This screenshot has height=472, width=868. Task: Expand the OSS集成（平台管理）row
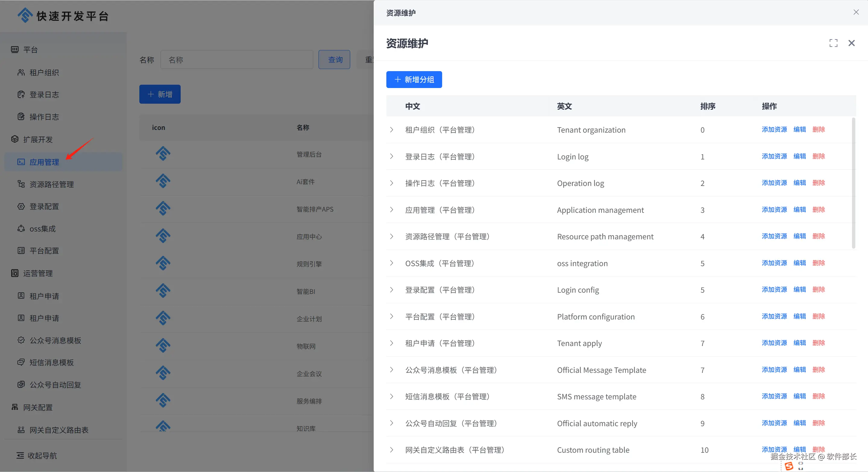point(391,263)
